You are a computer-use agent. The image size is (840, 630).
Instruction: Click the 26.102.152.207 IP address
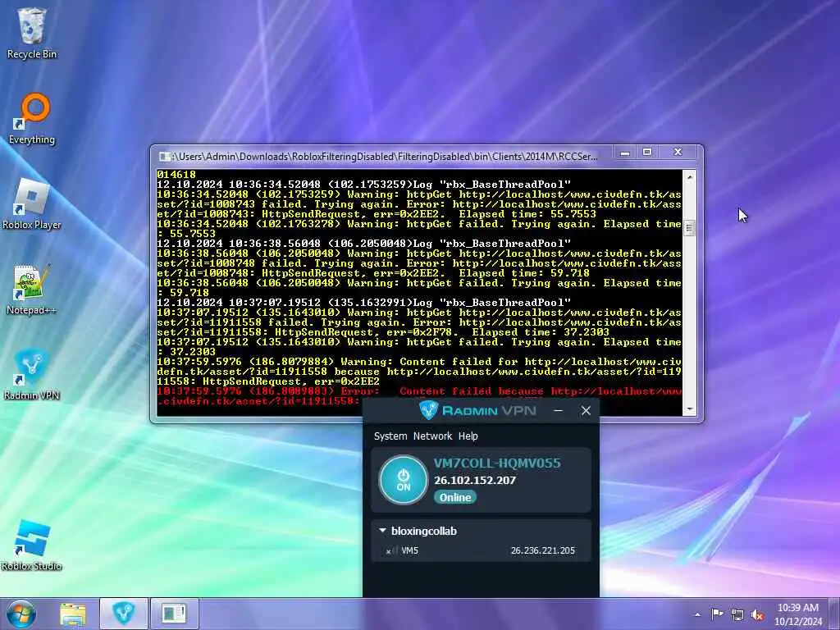tap(475, 481)
